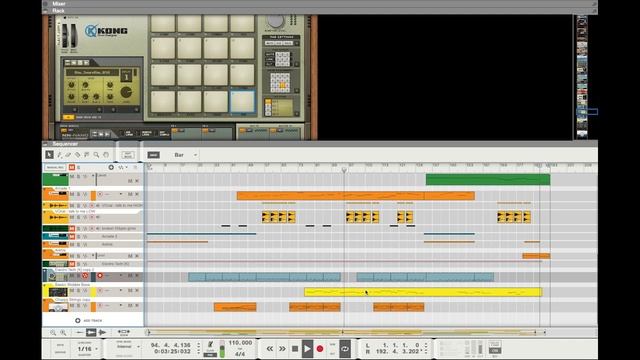Open lane dropdown on Elastic Wobble Bass track
Image resolution: width=640 pixels, height=360 pixels.
[x=120, y=291]
